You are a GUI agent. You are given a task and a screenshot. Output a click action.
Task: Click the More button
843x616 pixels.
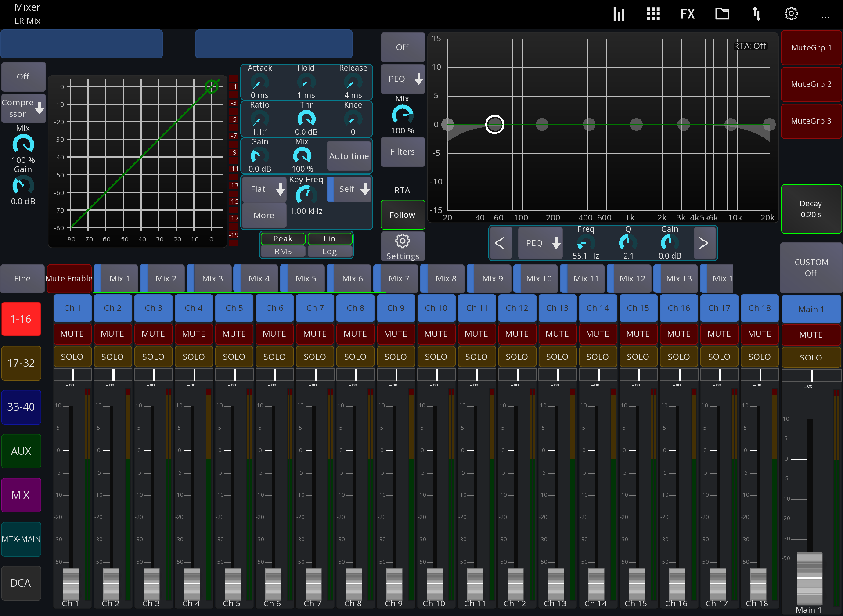[x=264, y=216]
